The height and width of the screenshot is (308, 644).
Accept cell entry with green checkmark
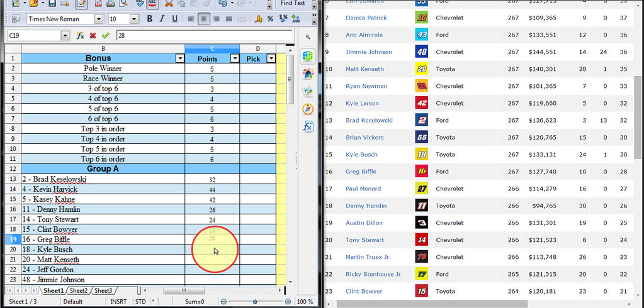pyautogui.click(x=106, y=36)
